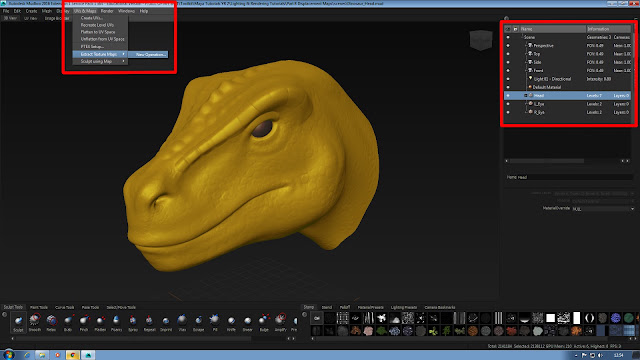
Task: Open Chrome from the Windows taskbar
Action: pyautogui.click(x=73, y=355)
